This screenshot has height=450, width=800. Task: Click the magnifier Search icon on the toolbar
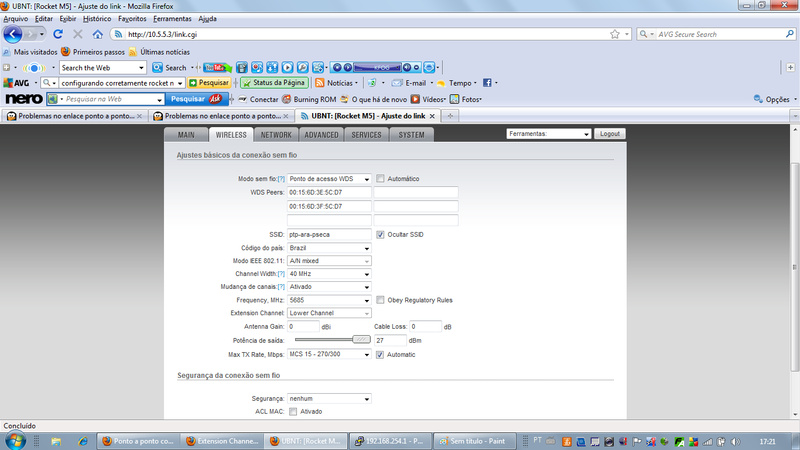click(157, 67)
